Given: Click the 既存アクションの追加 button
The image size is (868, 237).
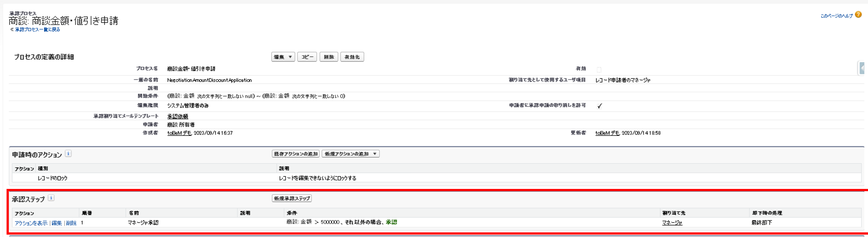Looking at the screenshot, I should [295, 154].
